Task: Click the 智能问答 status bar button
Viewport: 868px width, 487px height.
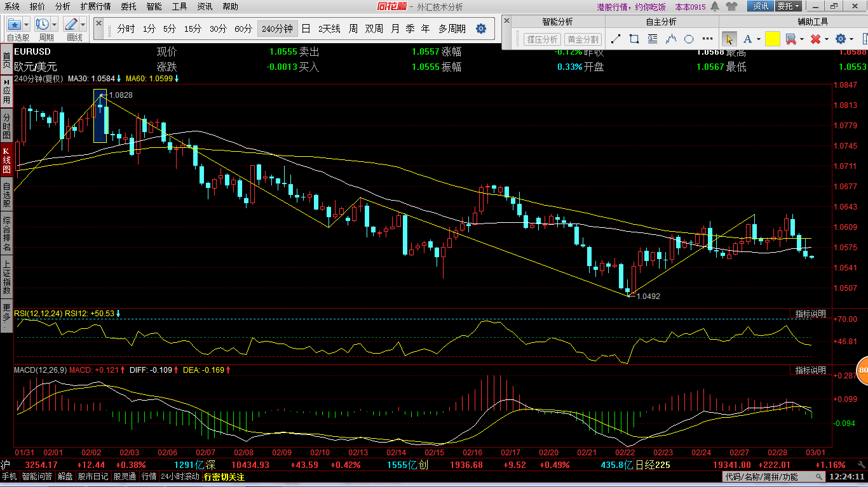Action: coord(37,477)
